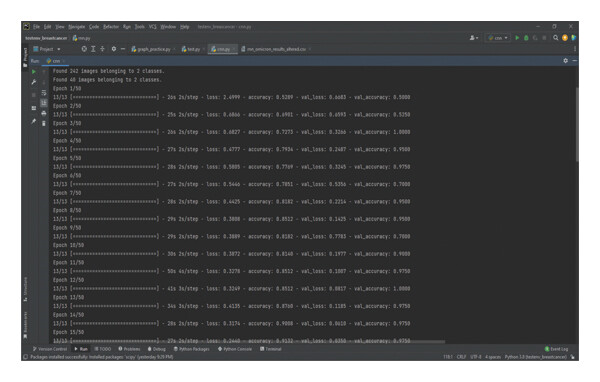Open Search Everywhere magnifier icon
600x382 pixels.
pos(556,38)
